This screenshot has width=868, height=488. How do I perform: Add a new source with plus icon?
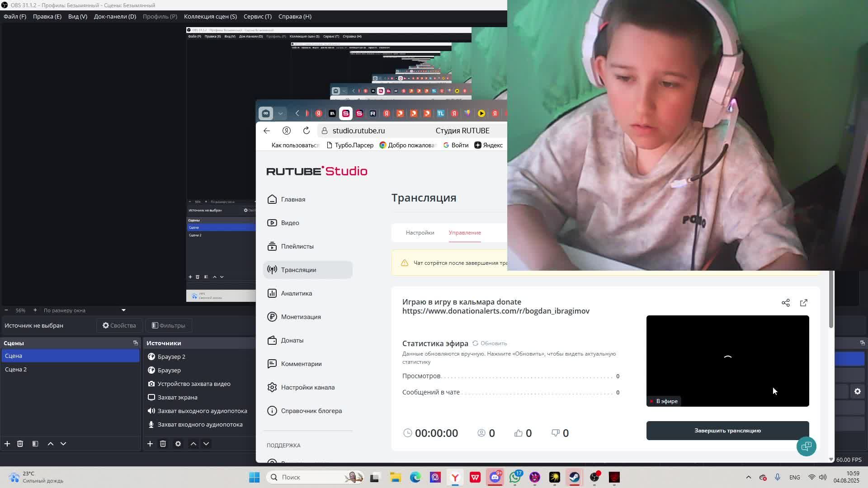150,444
